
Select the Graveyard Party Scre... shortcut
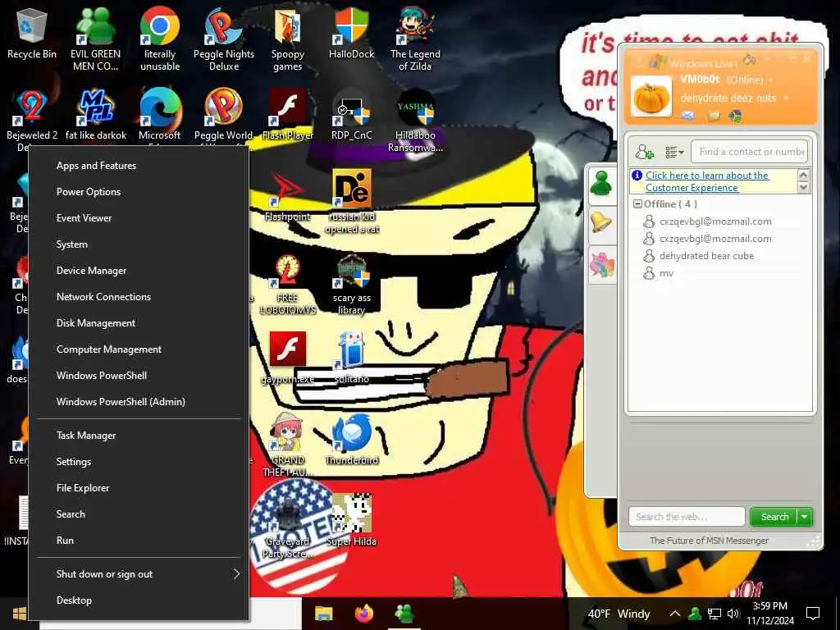pos(288,527)
